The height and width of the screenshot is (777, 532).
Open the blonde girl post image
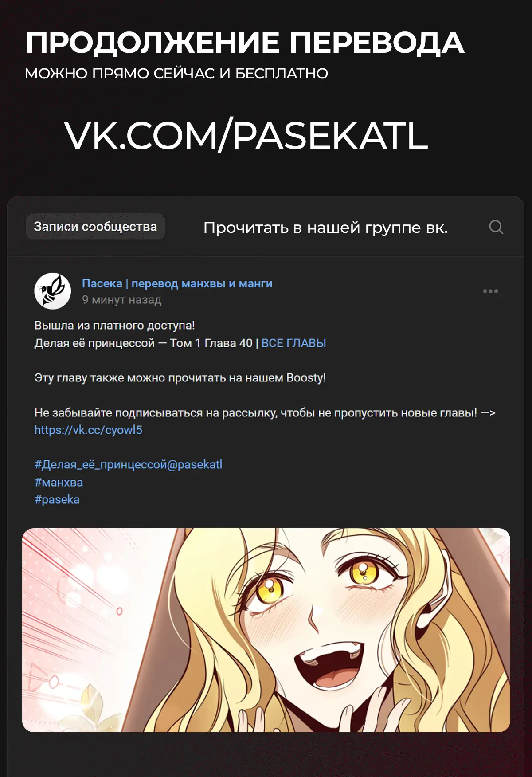[x=266, y=630]
